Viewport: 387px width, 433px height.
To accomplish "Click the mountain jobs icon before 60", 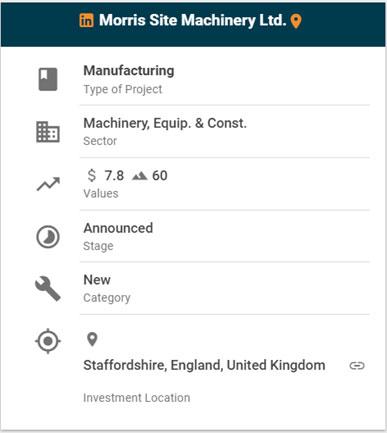I will point(140,176).
